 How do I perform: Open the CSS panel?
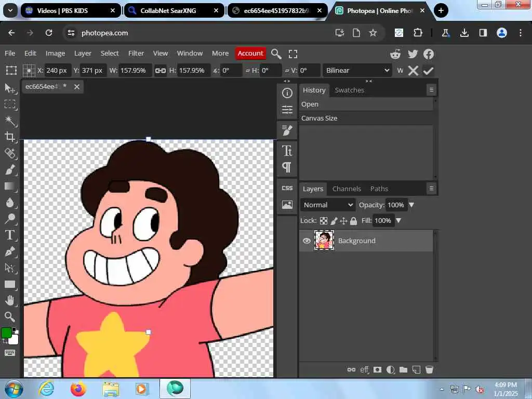pyautogui.click(x=287, y=188)
